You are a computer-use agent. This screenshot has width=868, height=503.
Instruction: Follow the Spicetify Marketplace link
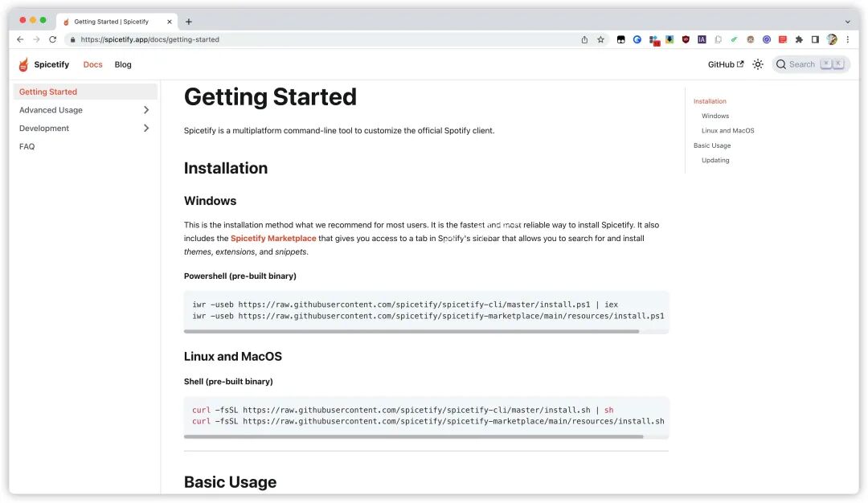(273, 239)
